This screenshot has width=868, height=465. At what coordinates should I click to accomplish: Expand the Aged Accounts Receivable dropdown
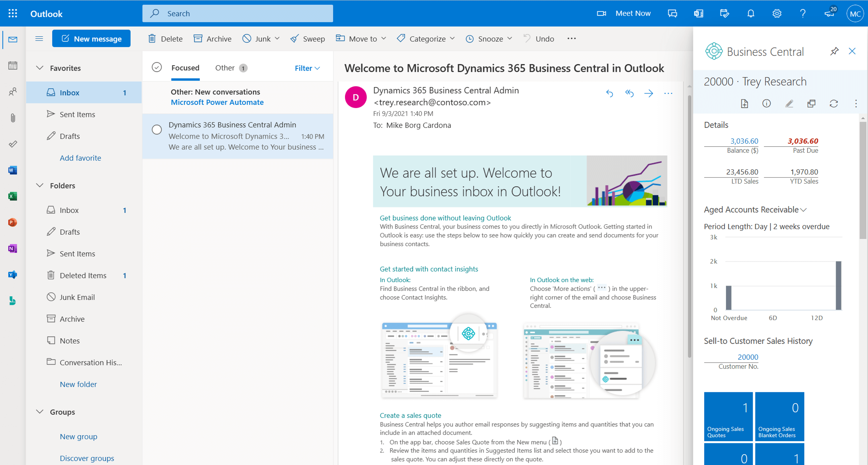coord(803,210)
